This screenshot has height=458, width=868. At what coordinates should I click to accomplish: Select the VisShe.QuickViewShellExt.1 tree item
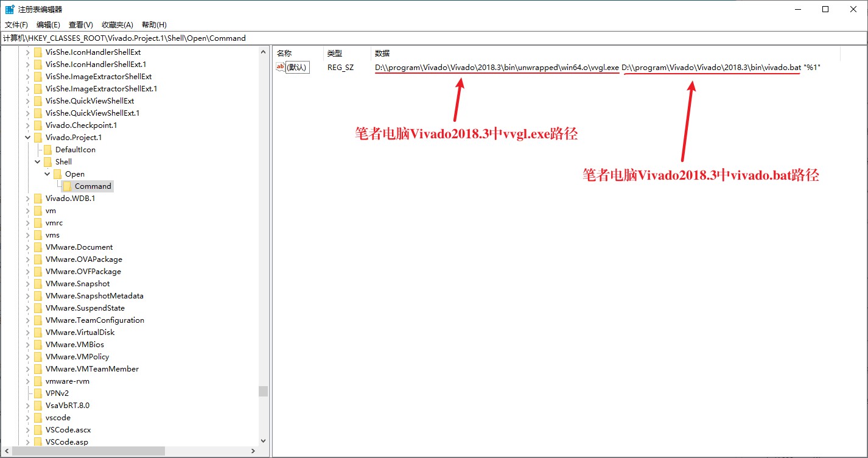click(x=93, y=113)
